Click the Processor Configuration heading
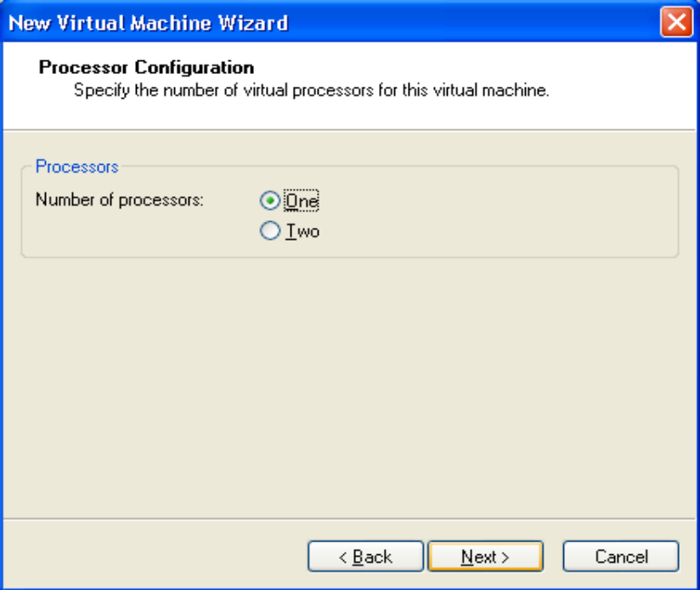The height and width of the screenshot is (590, 700). pos(146,67)
